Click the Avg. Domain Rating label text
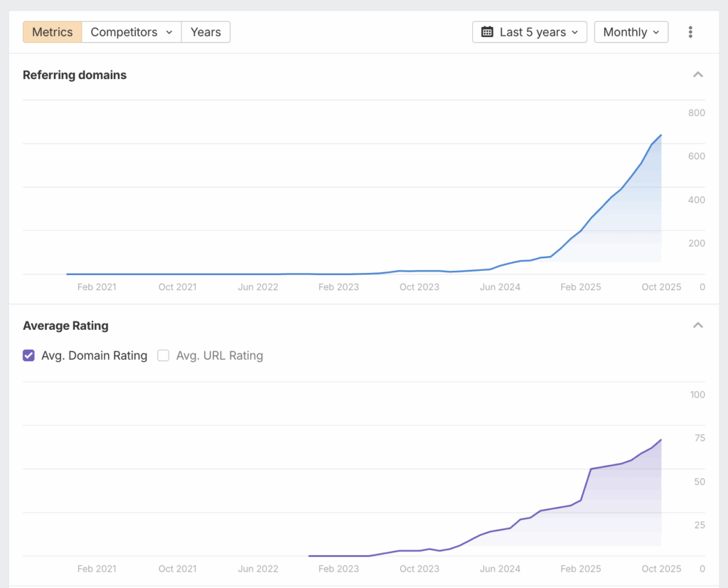 coord(95,356)
